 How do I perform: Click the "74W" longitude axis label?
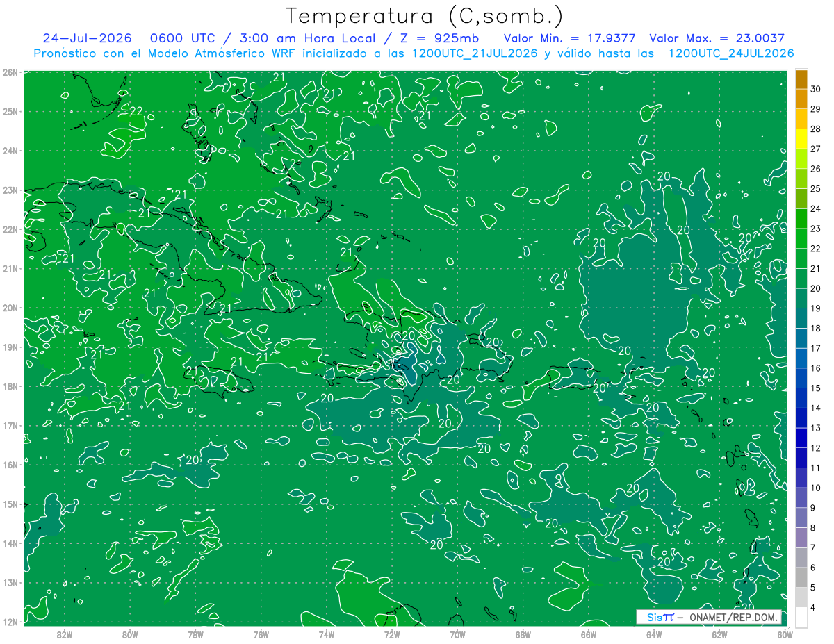[x=326, y=634]
